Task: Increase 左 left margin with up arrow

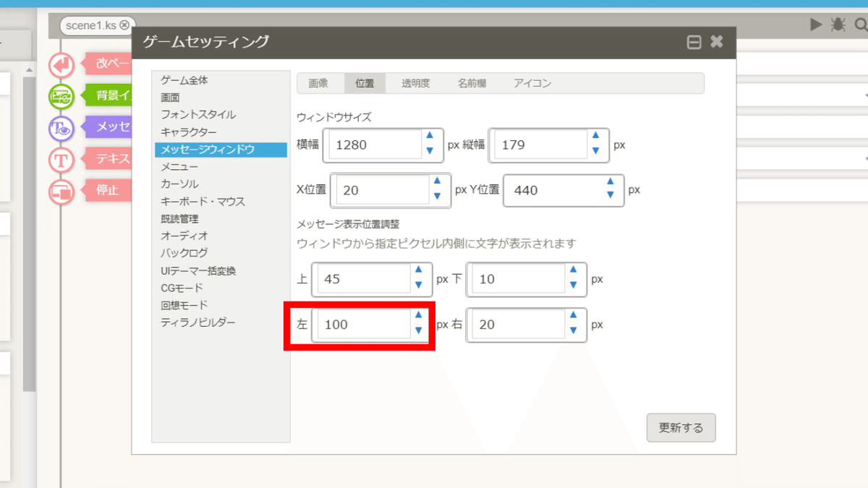Action: pyautogui.click(x=418, y=315)
